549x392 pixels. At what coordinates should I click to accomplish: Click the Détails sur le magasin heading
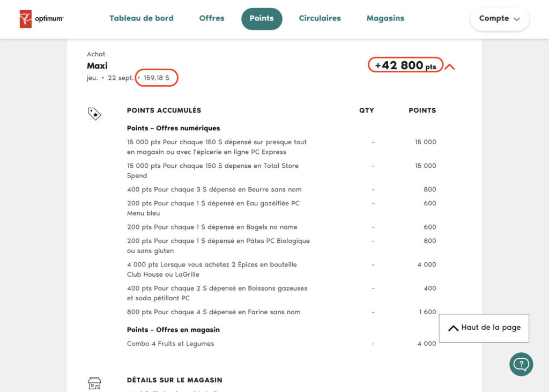point(174,380)
